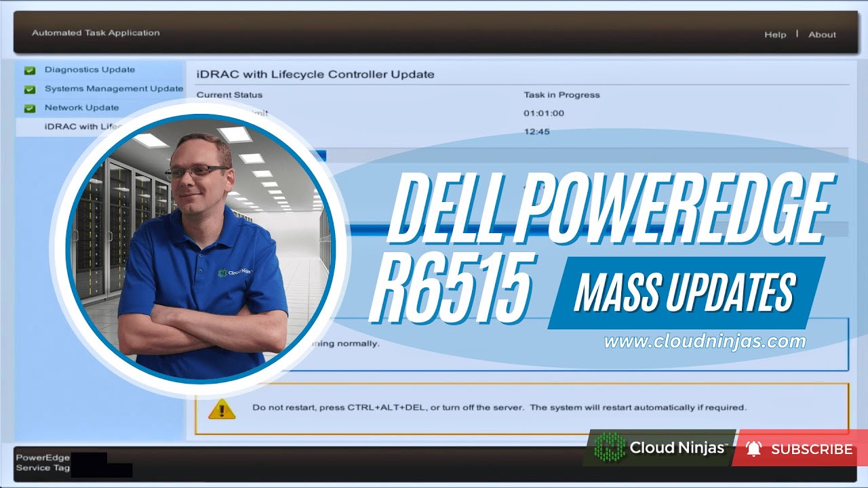Select Network Update task
This screenshot has height=488, width=868.
point(81,108)
